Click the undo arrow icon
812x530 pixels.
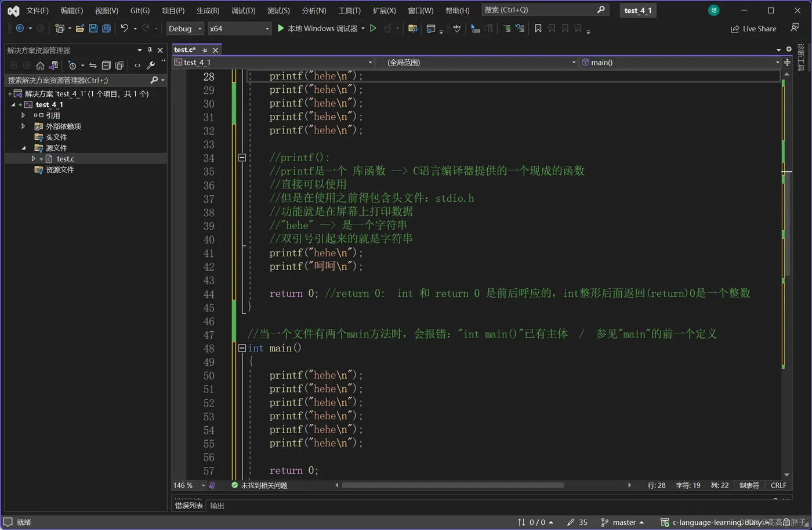(124, 28)
